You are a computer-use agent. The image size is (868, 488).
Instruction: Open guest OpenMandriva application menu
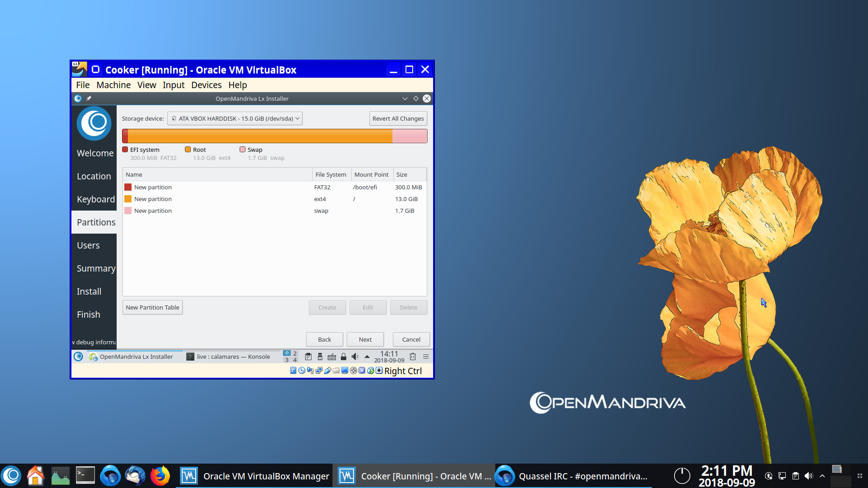pos(78,357)
